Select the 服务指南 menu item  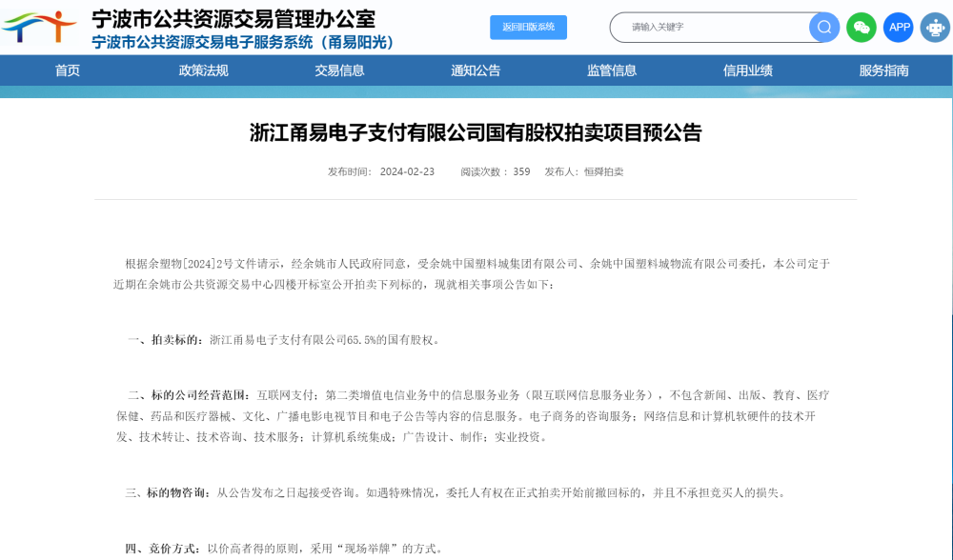tap(883, 70)
